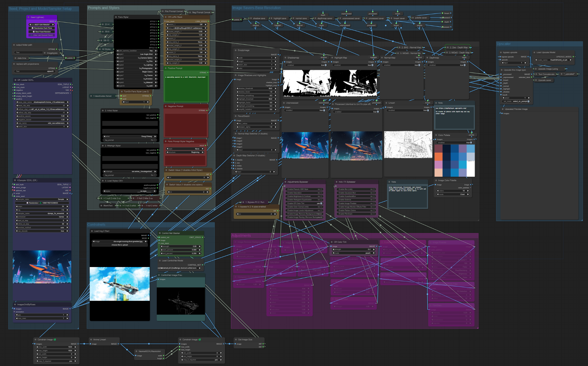Screen dimensions: 588x366
Task: Open the style1 Low Angle Shot dropdown
Action: 137,54
